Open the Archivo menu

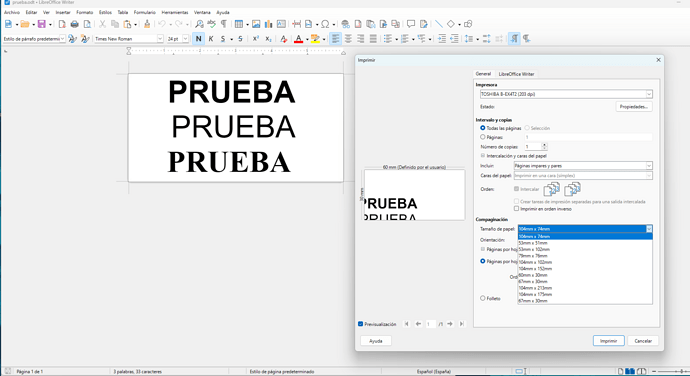pos(12,12)
